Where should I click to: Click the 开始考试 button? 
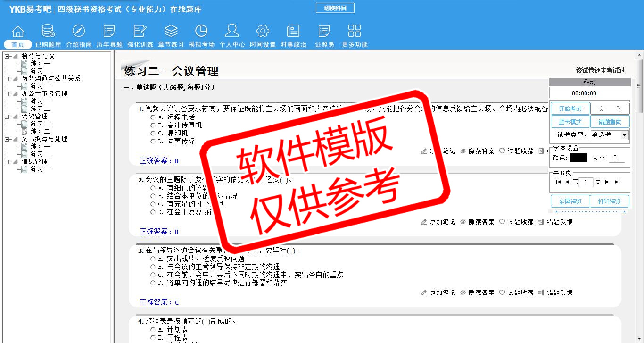click(x=570, y=109)
